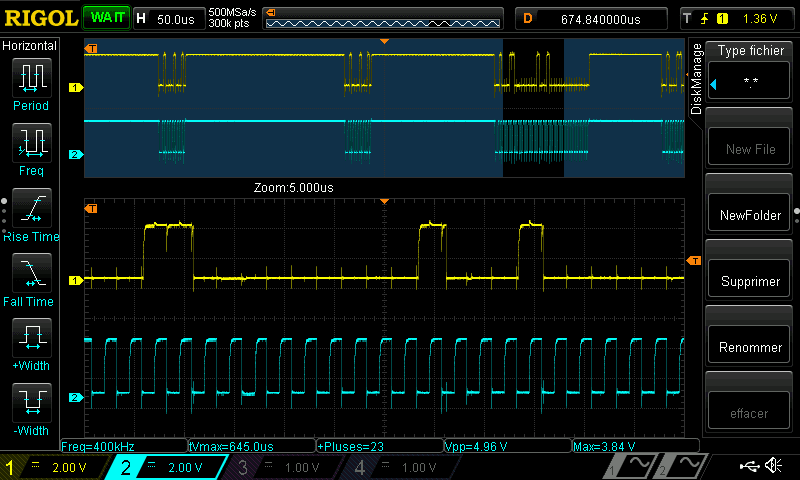
Task: Click the memory waveform position bar
Action: [x=383, y=19]
